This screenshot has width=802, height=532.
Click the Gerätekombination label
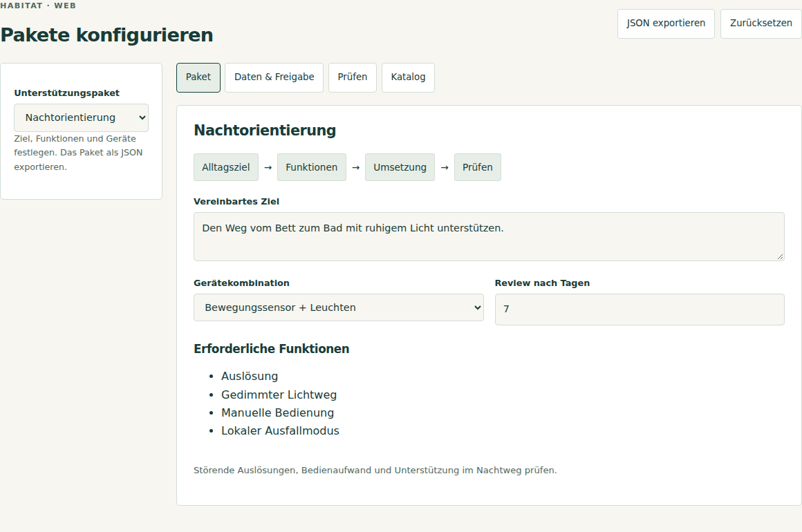point(241,283)
